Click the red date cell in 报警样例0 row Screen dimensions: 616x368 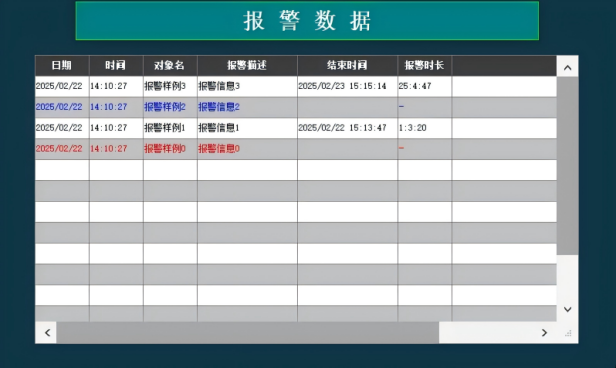62,148
